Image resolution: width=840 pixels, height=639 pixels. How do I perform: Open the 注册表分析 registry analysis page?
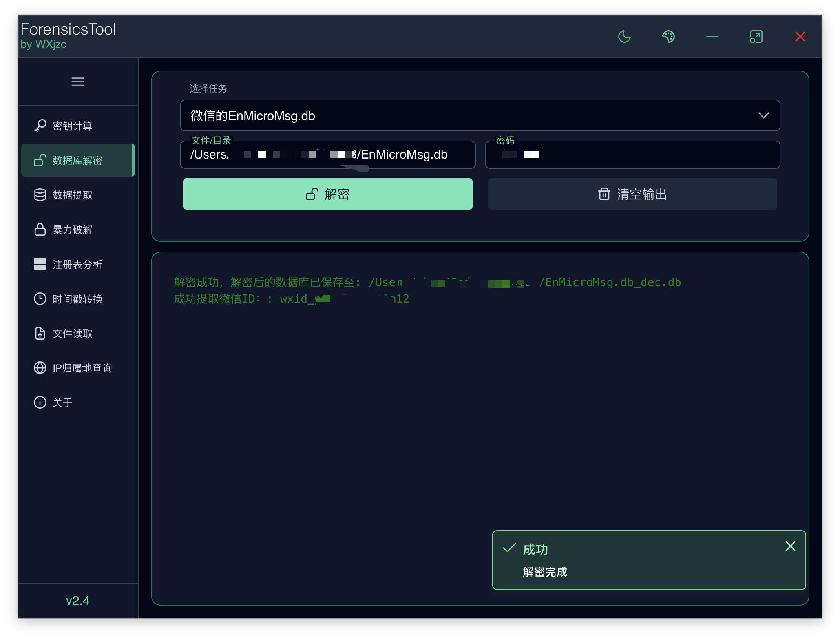click(x=77, y=265)
